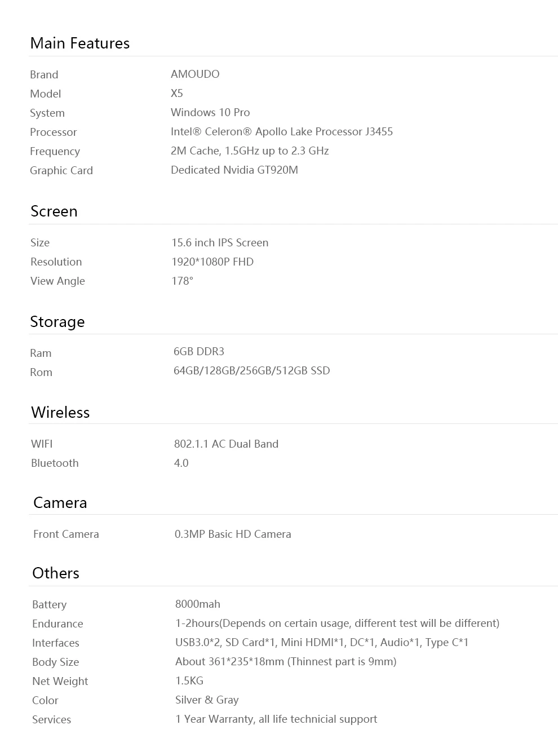Click the Storage section heading
Screen dimensions: 558x756
57,322
